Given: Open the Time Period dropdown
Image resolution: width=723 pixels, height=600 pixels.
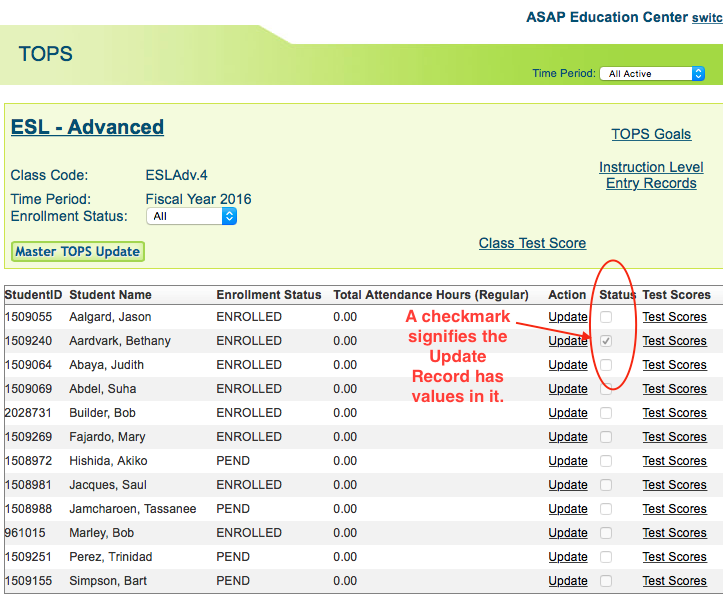Looking at the screenshot, I should [x=652, y=74].
